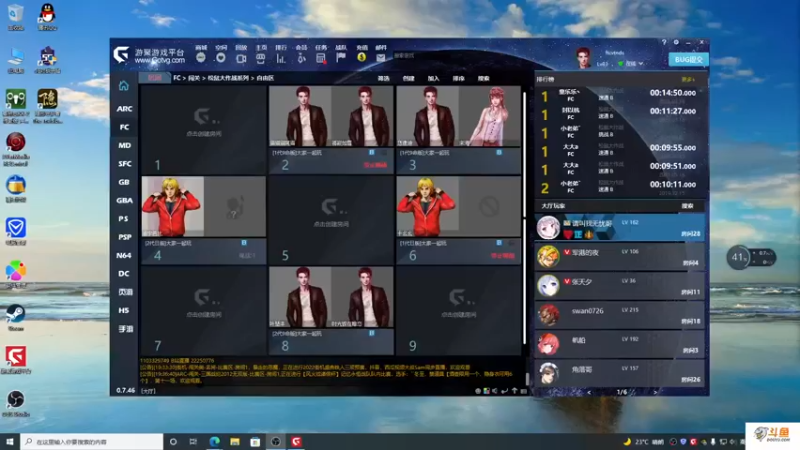Select the LV 106 player in lobby list
Image resolution: width=800 pixels, height=450 pixels.
(x=620, y=257)
